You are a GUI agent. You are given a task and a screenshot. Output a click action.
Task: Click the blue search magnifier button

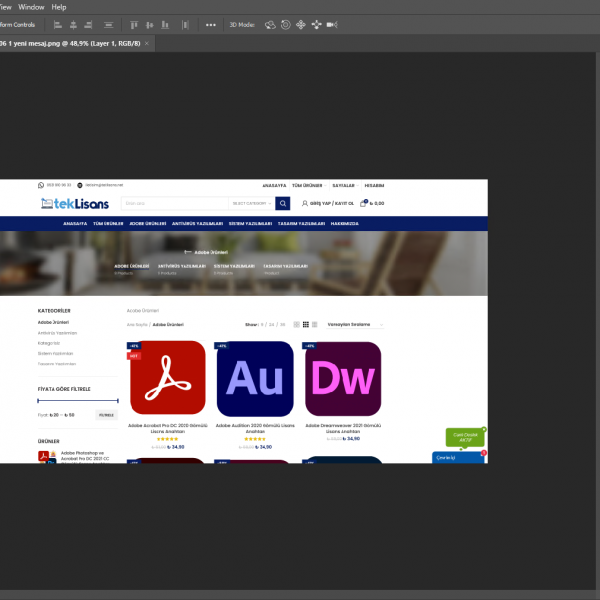click(x=282, y=203)
